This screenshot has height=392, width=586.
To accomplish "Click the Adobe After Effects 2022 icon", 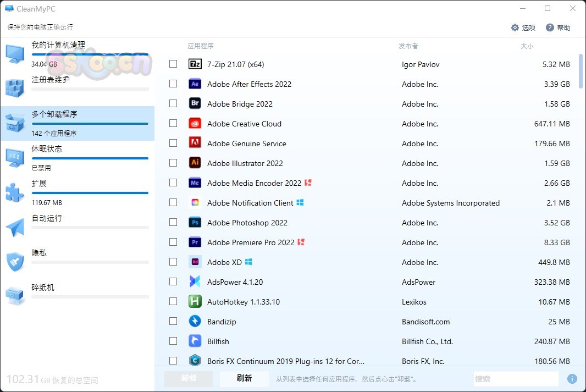I will pyautogui.click(x=195, y=84).
